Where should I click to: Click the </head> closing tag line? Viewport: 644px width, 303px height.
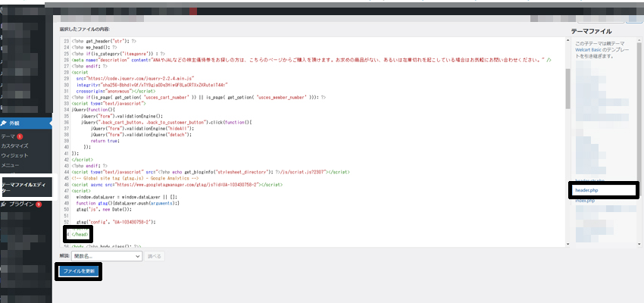pos(80,234)
